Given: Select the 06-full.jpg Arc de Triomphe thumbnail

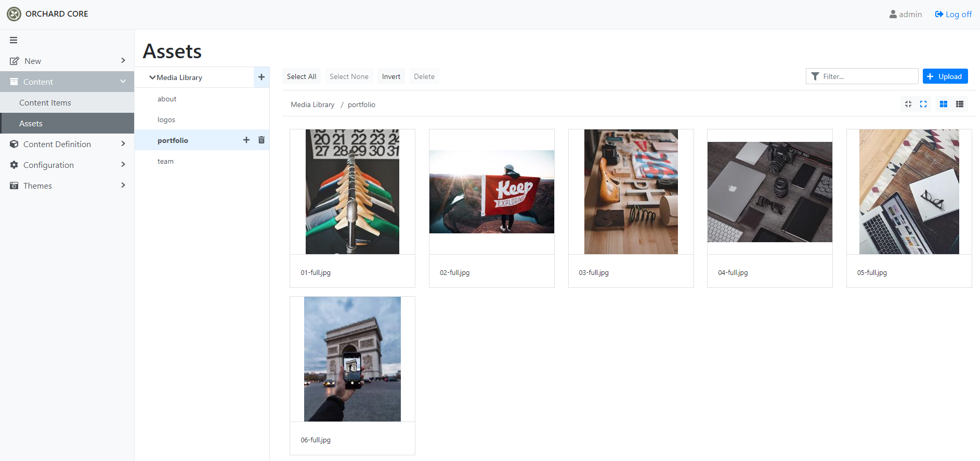Looking at the screenshot, I should pyautogui.click(x=352, y=359).
